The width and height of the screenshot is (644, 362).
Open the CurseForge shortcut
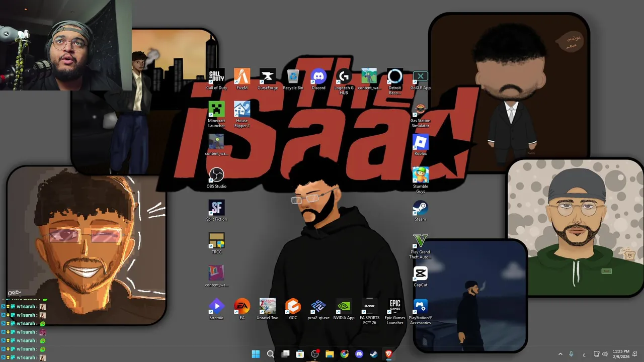pyautogui.click(x=268, y=79)
